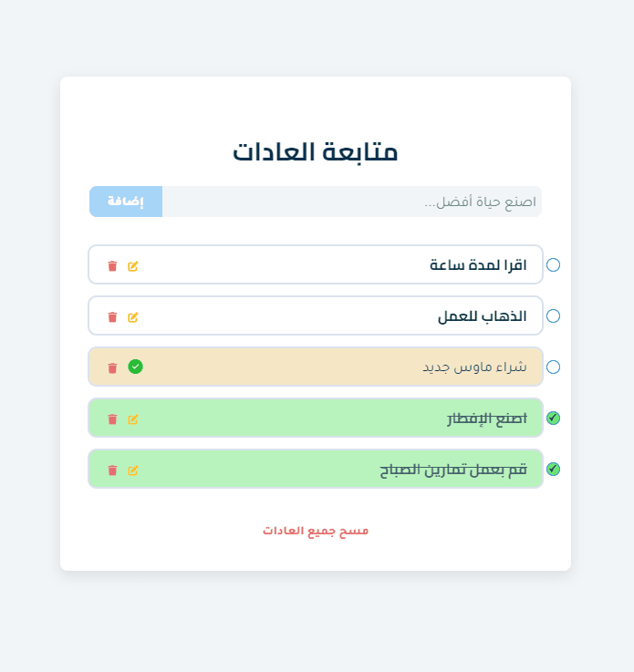Uncheck 'قم بعمل تمارين الصباح' habit
Image resolution: width=634 pixels, height=672 pixels.
tap(553, 469)
